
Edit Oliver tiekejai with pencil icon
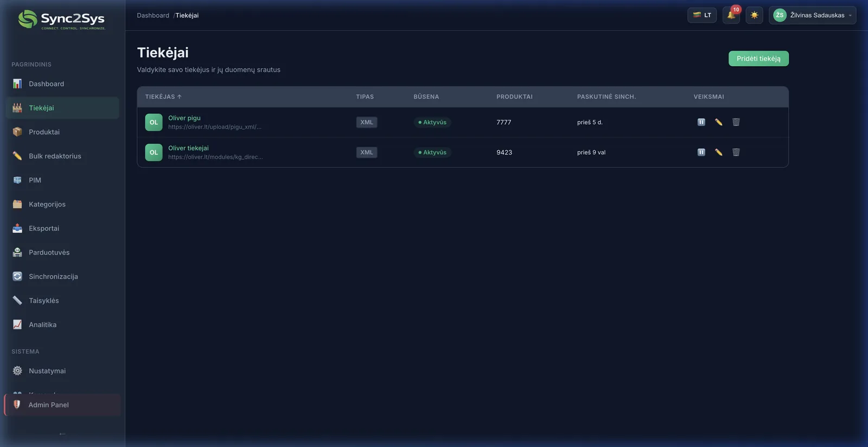pyautogui.click(x=718, y=152)
